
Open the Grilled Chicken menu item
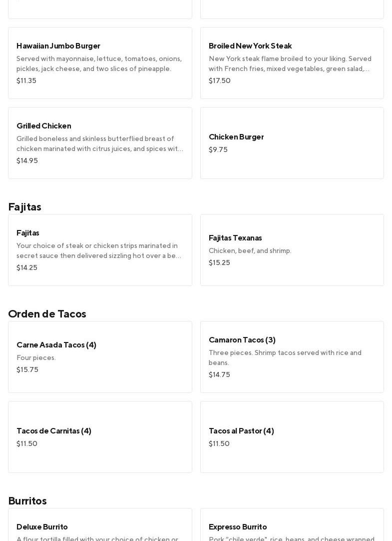click(100, 142)
